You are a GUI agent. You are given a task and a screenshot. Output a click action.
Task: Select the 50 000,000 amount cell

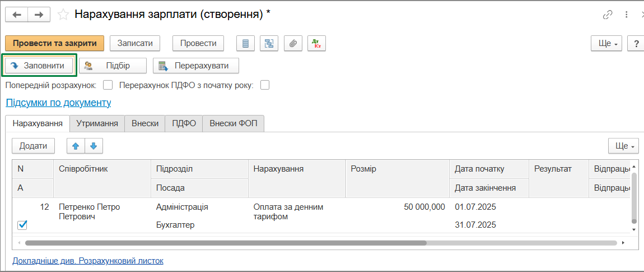click(397, 207)
